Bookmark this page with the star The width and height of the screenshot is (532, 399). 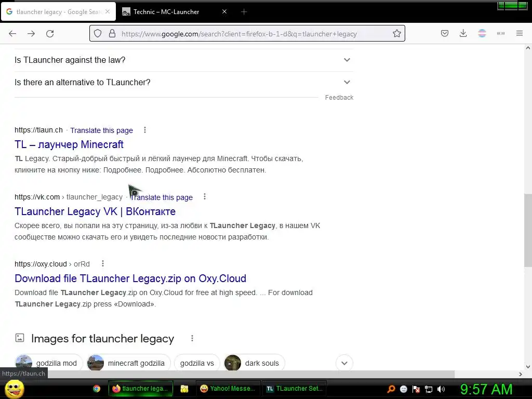[396, 34]
